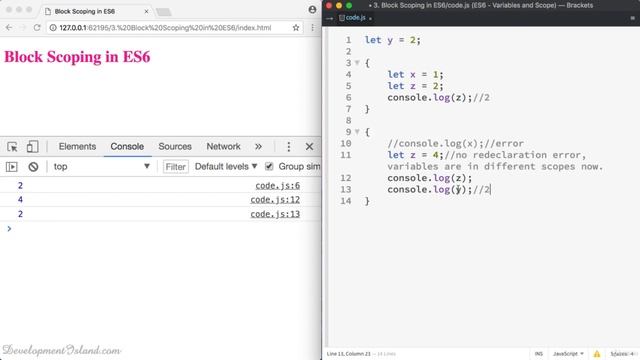Click the address bar URL
This screenshot has width=640, height=360.
(165, 28)
